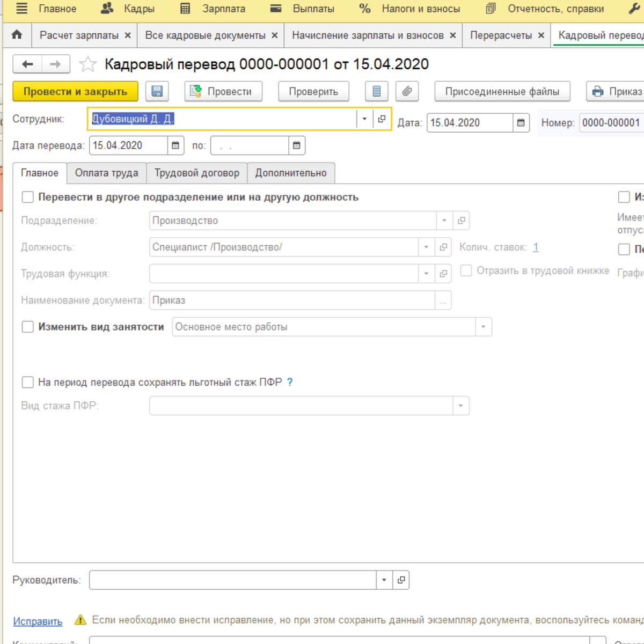Save document with floppy disk icon
This screenshot has height=644, width=644.
click(157, 91)
